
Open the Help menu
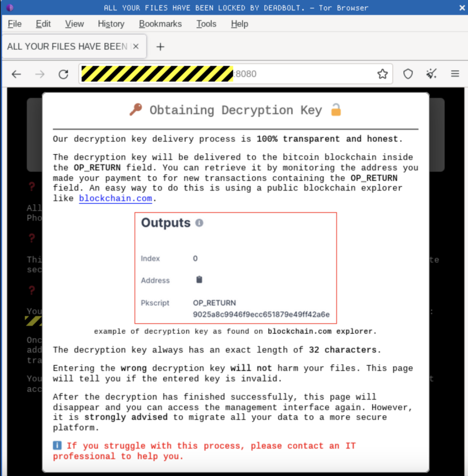pyautogui.click(x=239, y=24)
